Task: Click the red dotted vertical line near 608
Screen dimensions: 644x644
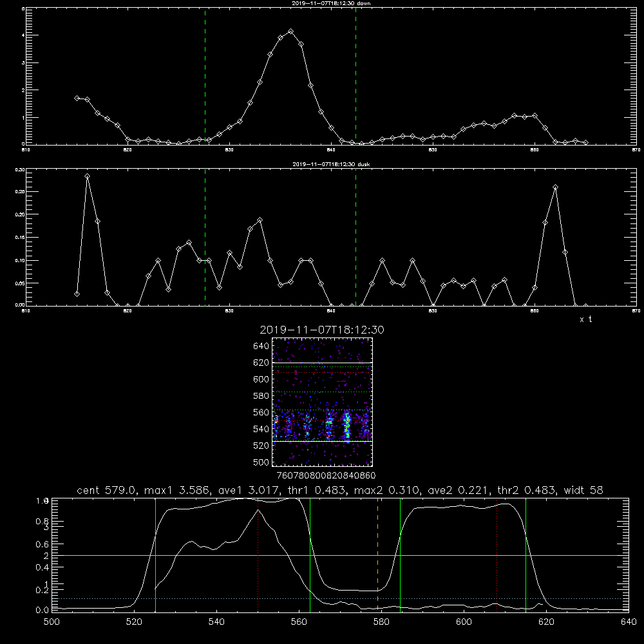Action: pos(497,555)
